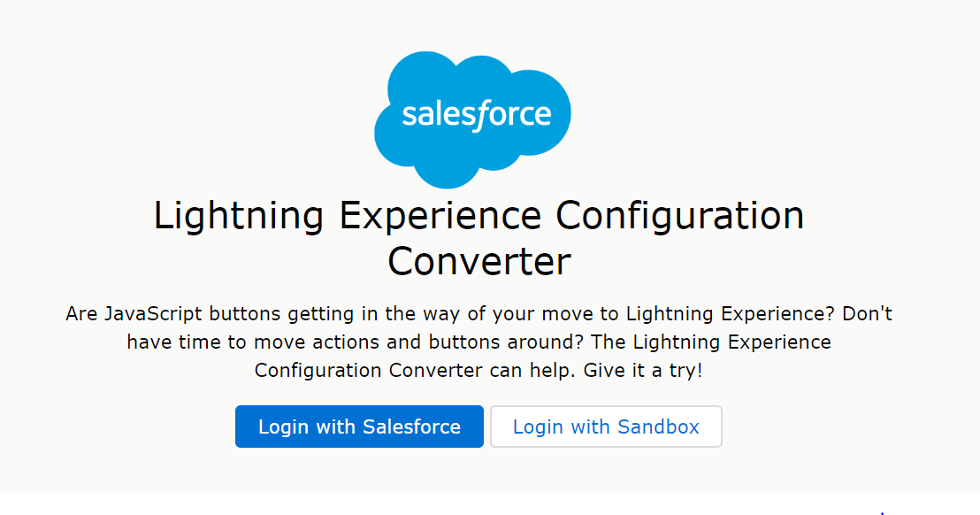Click the word "Configuration" in the main heading
This screenshot has height=515, width=980.
pyautogui.click(x=679, y=217)
